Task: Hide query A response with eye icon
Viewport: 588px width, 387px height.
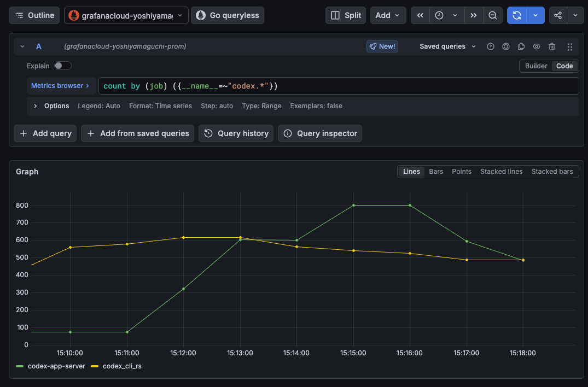Action: click(537, 46)
